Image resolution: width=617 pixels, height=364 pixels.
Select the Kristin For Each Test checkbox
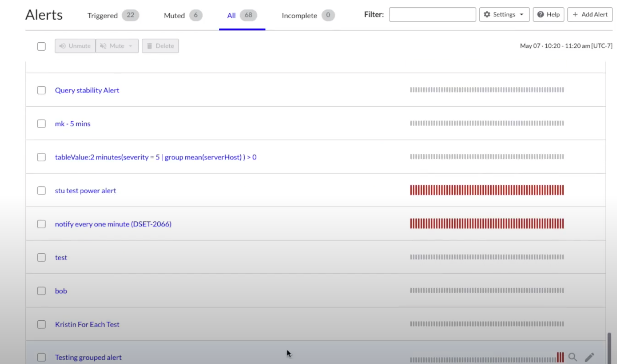click(x=41, y=325)
